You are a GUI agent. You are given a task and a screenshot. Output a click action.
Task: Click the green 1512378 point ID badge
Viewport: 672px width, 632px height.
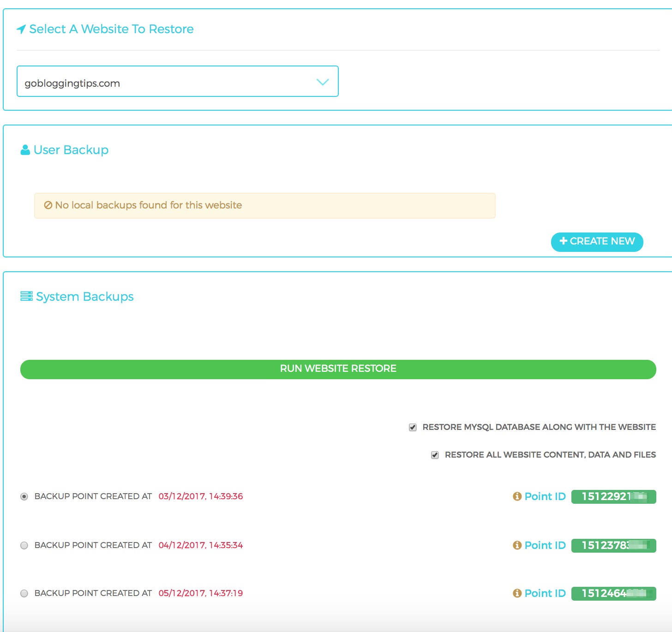point(614,545)
